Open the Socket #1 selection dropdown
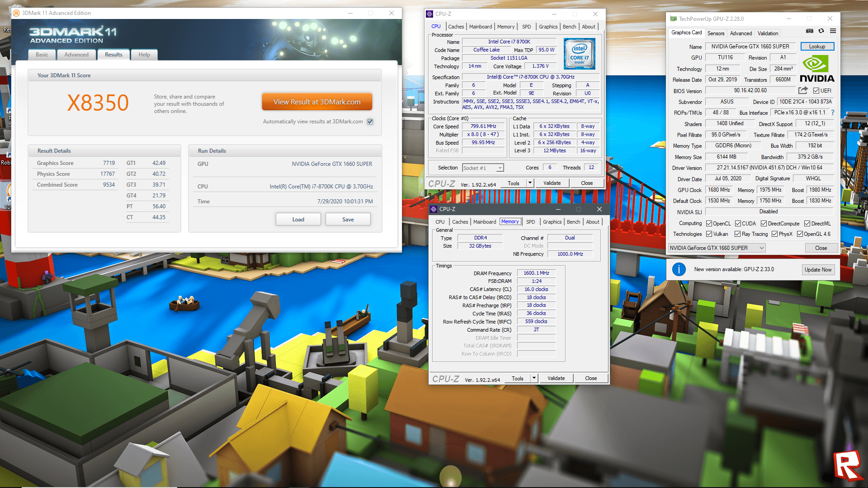 click(x=483, y=168)
